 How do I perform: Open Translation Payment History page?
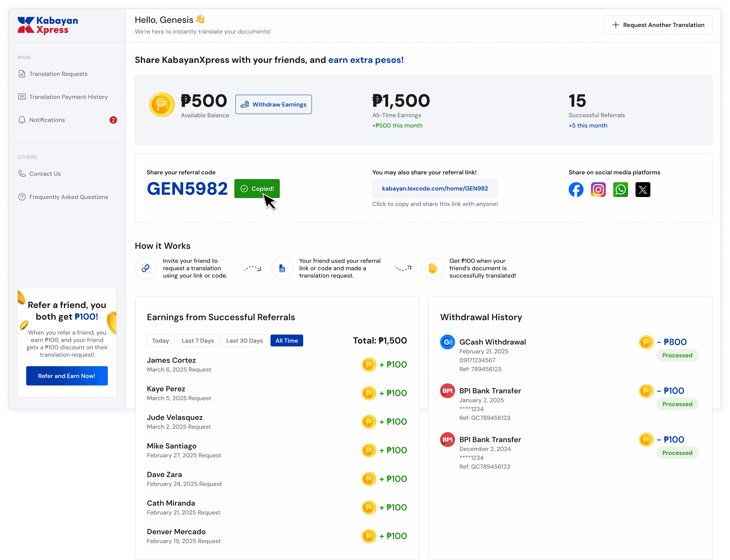point(68,97)
